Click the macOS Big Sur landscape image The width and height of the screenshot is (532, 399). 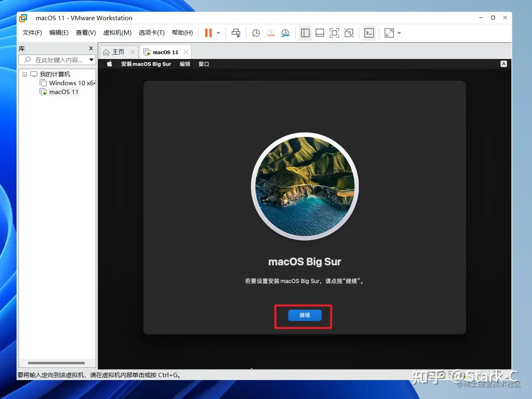[x=305, y=187]
